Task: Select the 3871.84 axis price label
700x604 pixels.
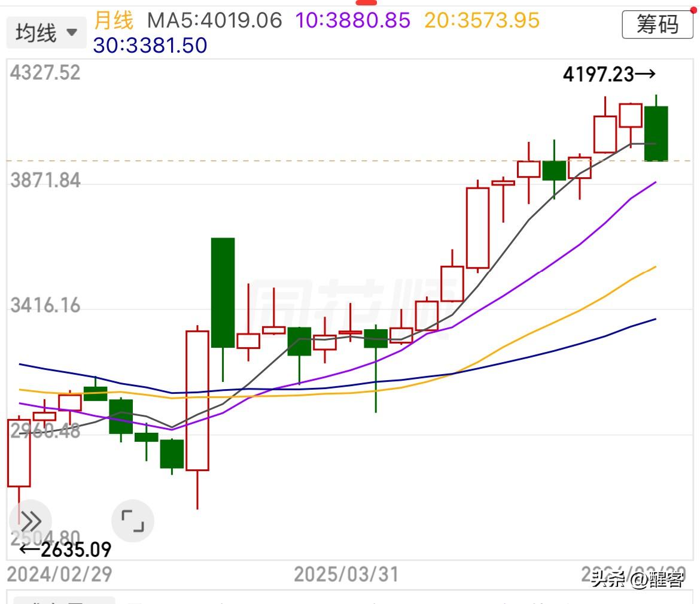Action: click(45, 181)
